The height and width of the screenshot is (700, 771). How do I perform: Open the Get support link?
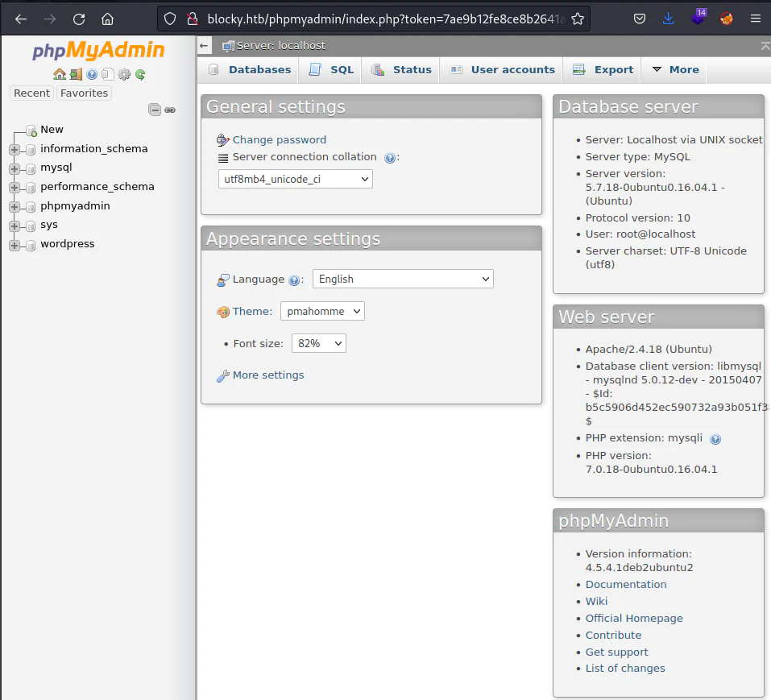[x=616, y=652]
